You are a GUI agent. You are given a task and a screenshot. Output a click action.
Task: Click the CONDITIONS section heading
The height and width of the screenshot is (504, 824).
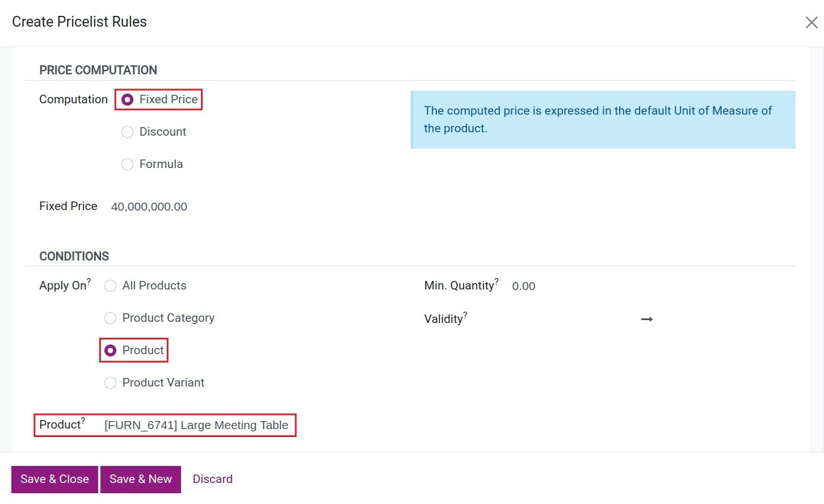coord(74,257)
